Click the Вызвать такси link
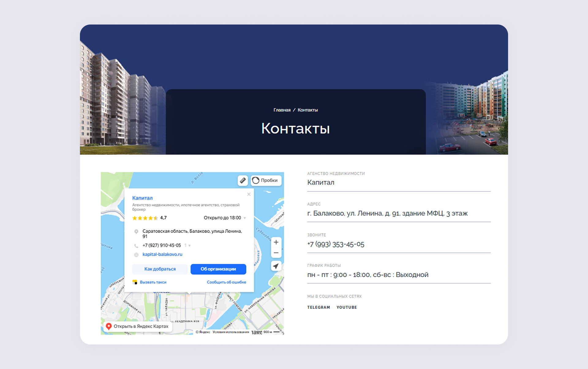This screenshot has width=588, height=369. coord(153,282)
